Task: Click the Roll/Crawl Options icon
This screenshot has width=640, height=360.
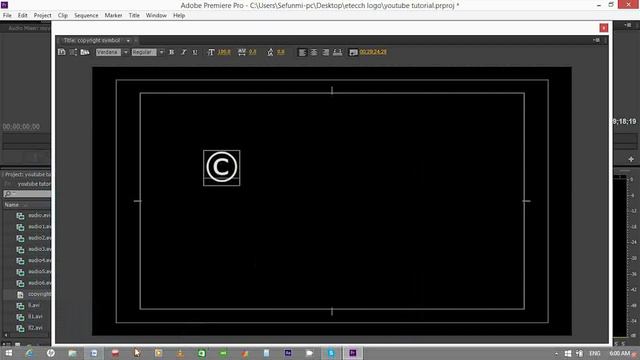Action: coord(73,52)
